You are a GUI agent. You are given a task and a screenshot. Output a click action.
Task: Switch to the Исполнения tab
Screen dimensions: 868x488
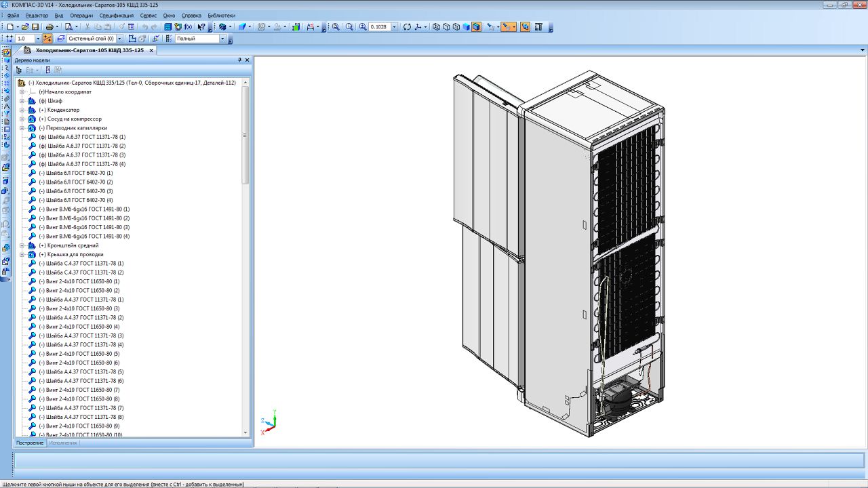pyautogui.click(x=63, y=443)
